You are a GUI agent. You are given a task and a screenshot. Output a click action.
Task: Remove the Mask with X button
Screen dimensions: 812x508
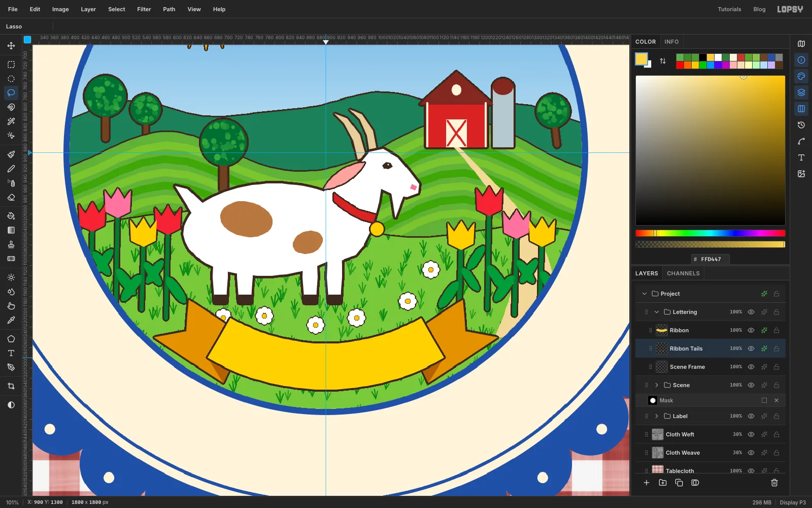(776, 400)
